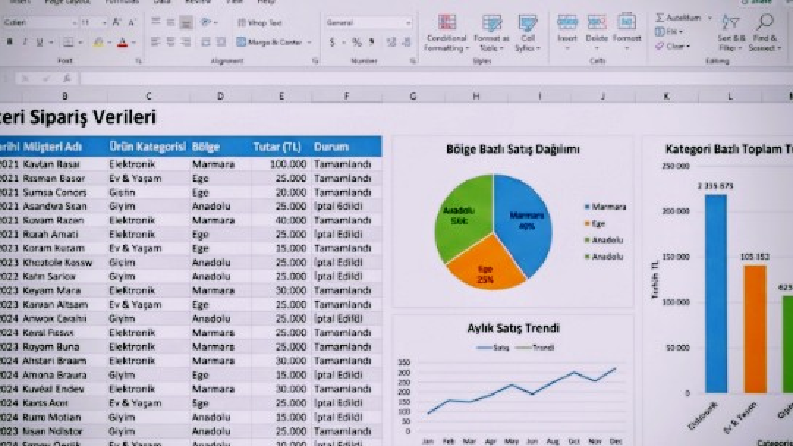The width and height of the screenshot is (793, 446).
Task: Open Font dialog launcher
Action: [x=138, y=61]
